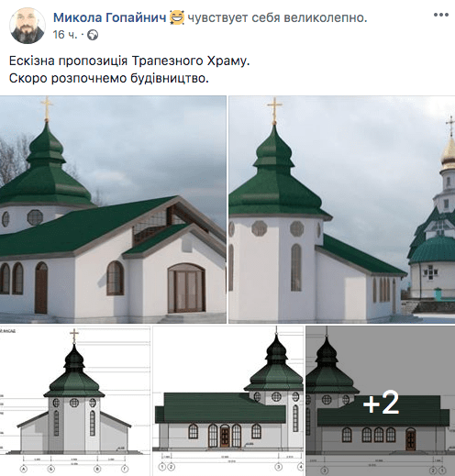Click the чувствует себя великолепно feeling text
Viewport: 455px width, 476px height.
277,17
